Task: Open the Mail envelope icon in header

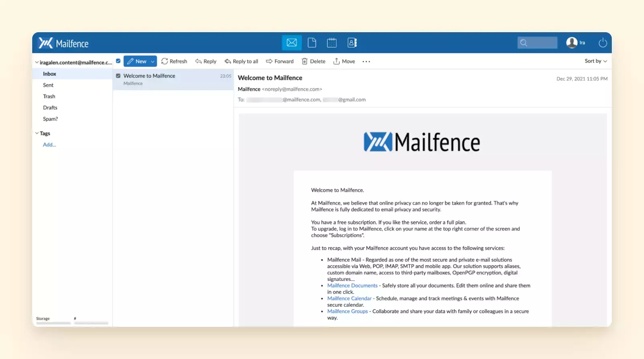Action: click(x=291, y=43)
